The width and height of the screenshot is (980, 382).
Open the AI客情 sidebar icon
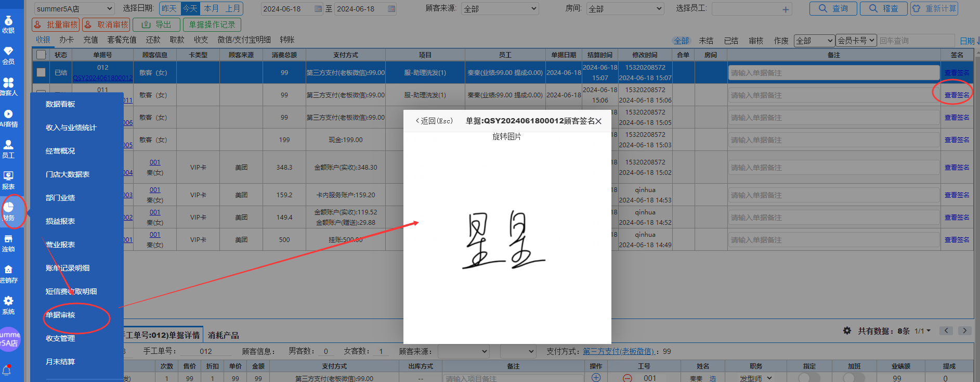pyautogui.click(x=8, y=118)
